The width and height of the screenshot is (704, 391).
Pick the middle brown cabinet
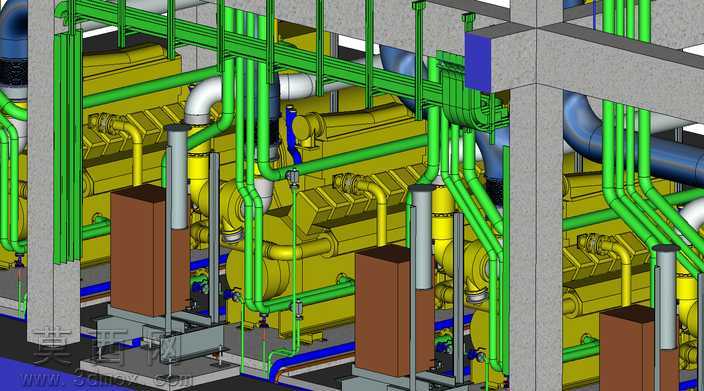(x=394, y=310)
